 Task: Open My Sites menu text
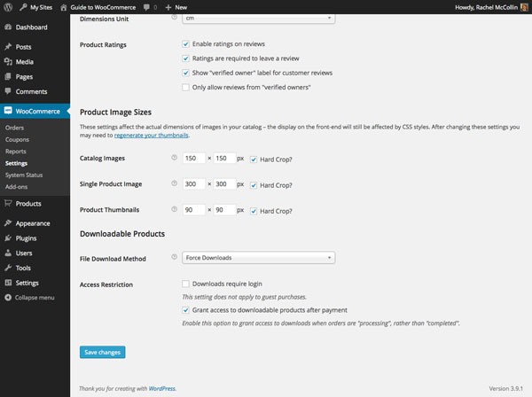(42, 7)
